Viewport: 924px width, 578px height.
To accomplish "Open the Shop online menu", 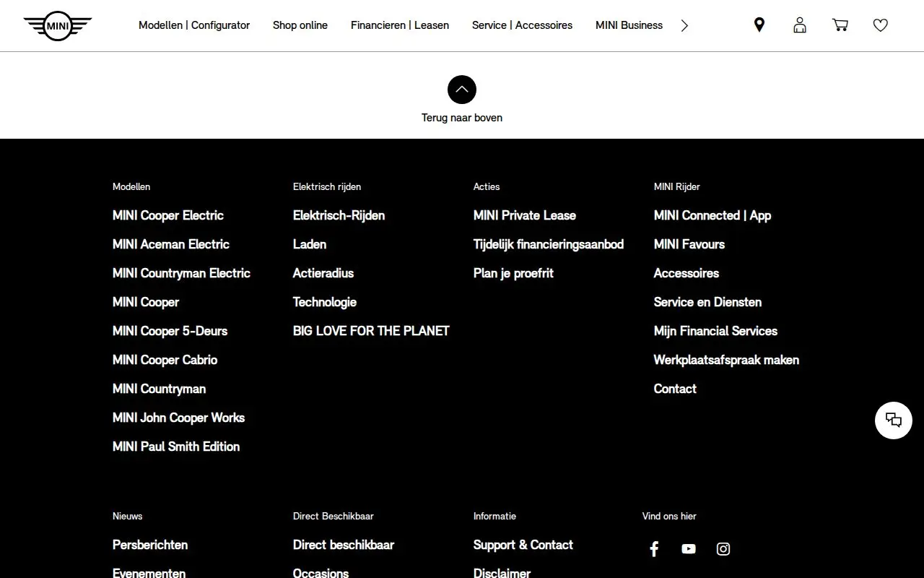I will [300, 25].
